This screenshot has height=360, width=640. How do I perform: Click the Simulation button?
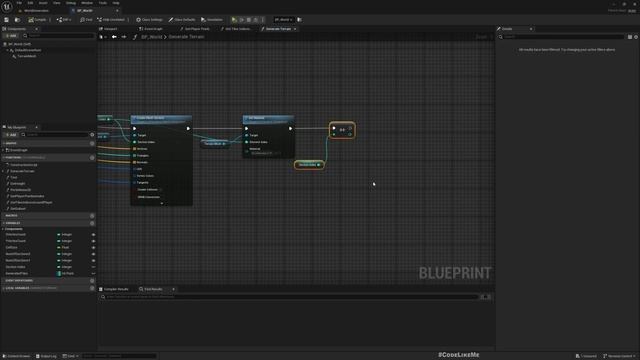click(212, 20)
